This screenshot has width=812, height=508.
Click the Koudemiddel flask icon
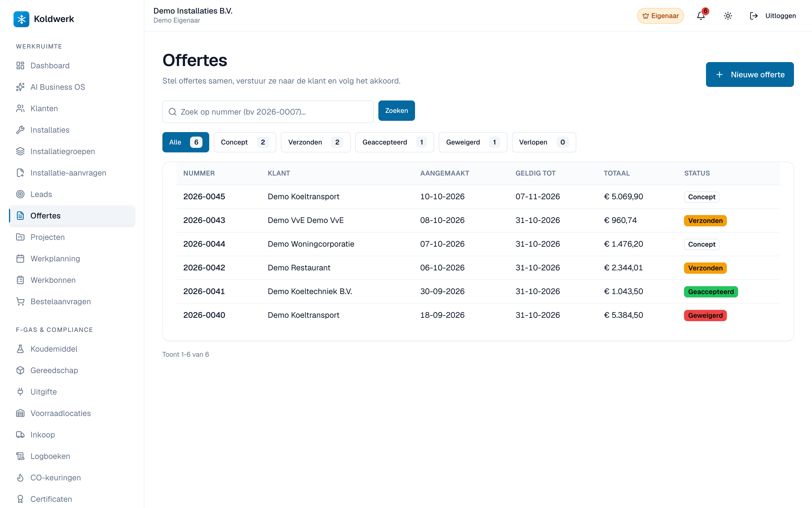(x=20, y=349)
